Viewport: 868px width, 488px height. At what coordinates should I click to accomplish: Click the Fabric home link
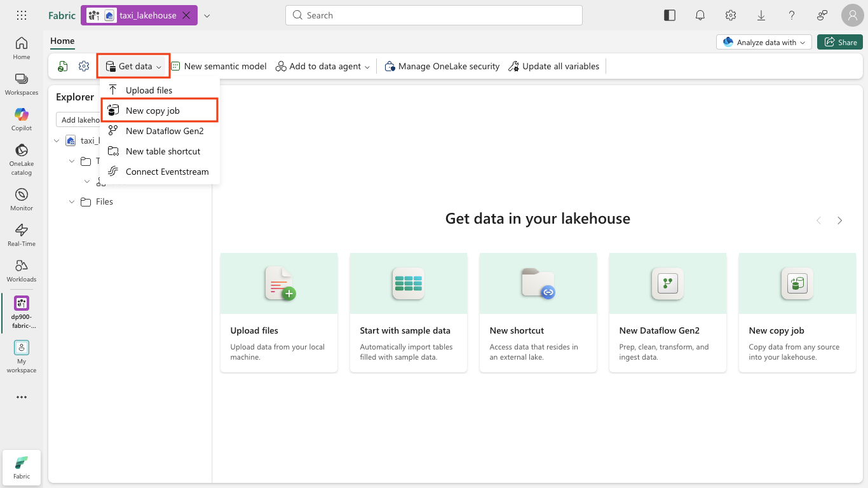[62, 15]
